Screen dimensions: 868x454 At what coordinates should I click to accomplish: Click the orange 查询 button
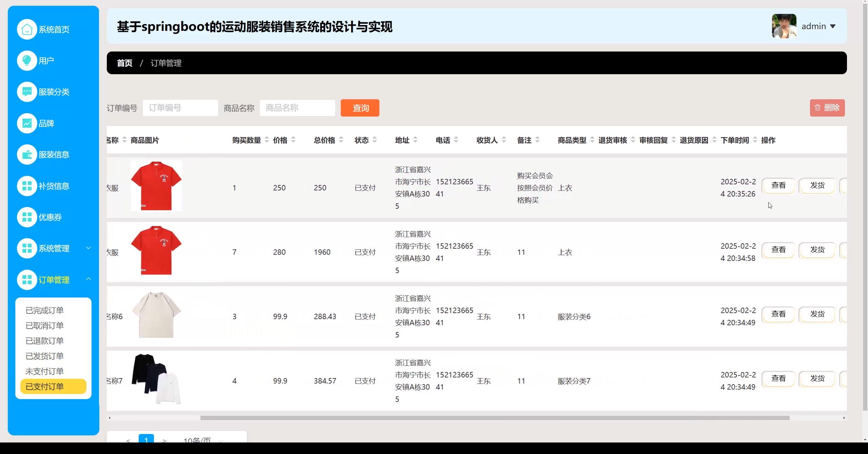pos(360,108)
